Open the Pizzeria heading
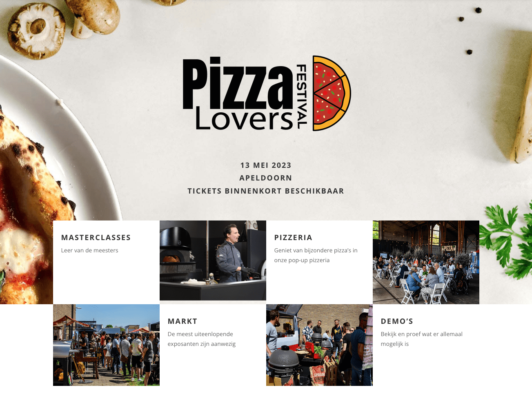Screen dimensions: 532x401 pos(293,238)
